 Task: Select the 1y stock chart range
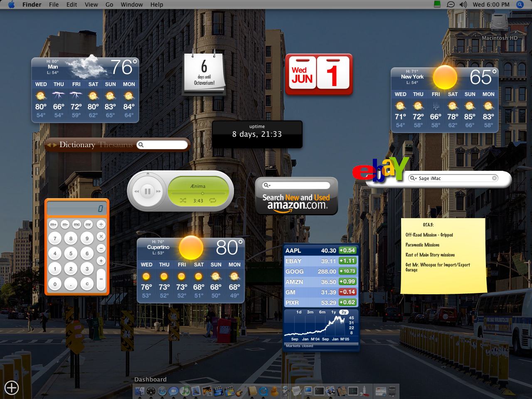tap(333, 312)
